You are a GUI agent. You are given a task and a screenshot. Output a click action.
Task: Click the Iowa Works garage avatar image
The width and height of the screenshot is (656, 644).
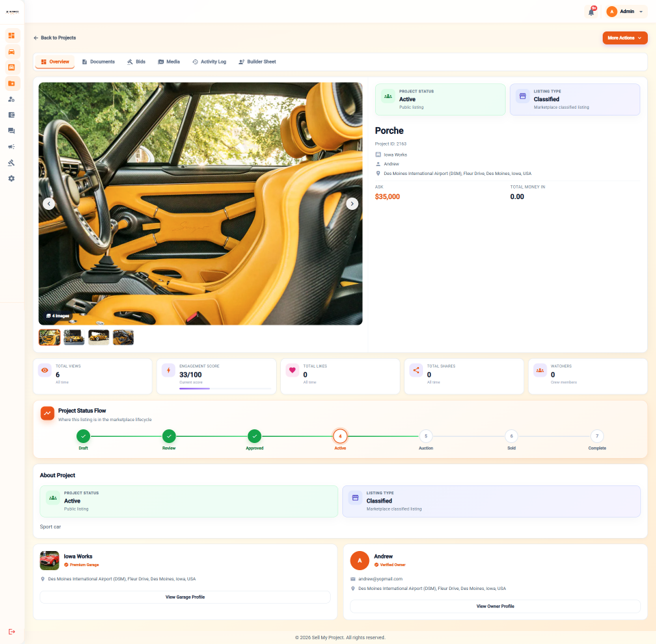49,561
